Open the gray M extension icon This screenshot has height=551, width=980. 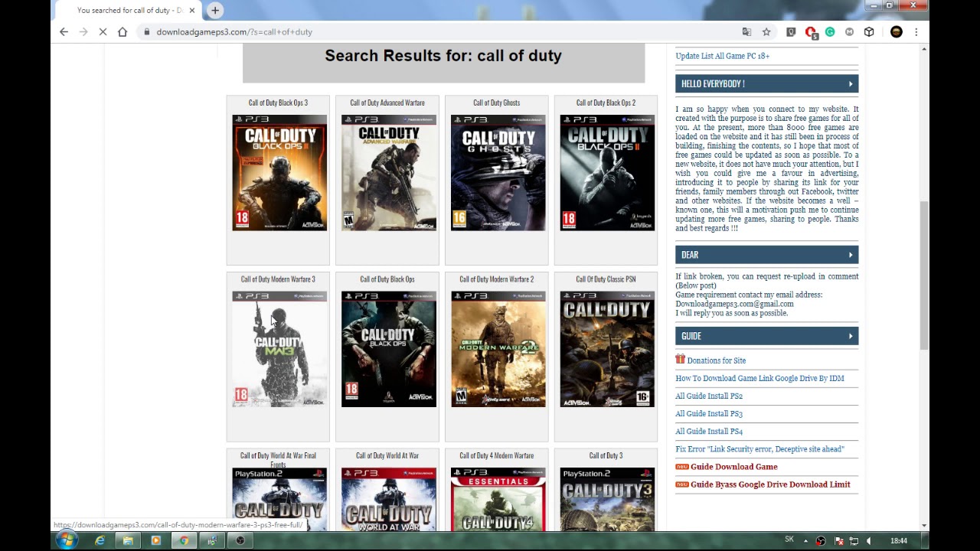(849, 32)
